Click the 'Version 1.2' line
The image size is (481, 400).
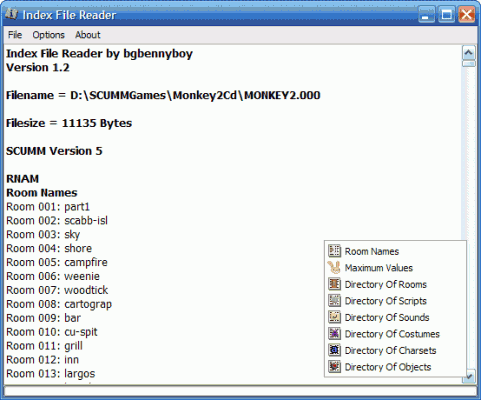[x=38, y=68]
